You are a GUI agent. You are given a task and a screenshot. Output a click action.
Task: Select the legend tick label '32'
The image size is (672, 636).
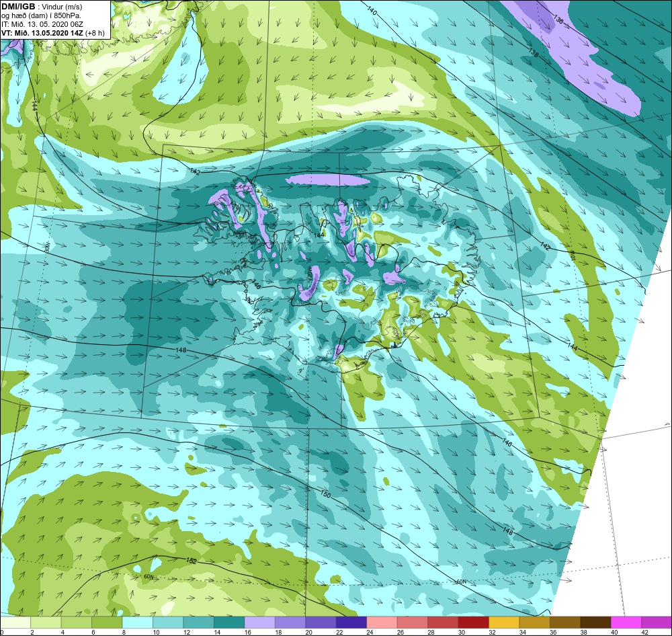click(x=492, y=632)
